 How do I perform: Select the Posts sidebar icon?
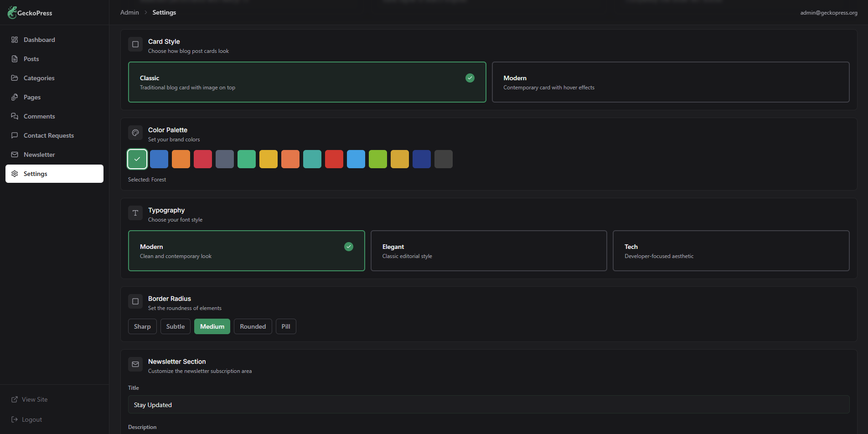point(15,59)
